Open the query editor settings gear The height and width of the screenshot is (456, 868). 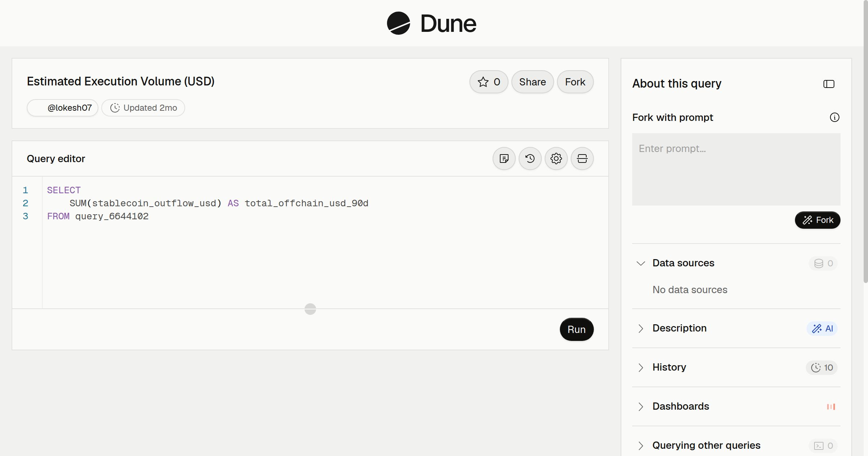(556, 159)
